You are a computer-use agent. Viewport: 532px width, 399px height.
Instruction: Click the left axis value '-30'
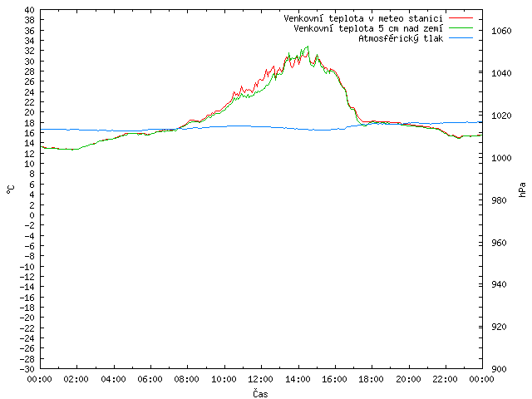[x=27, y=369]
